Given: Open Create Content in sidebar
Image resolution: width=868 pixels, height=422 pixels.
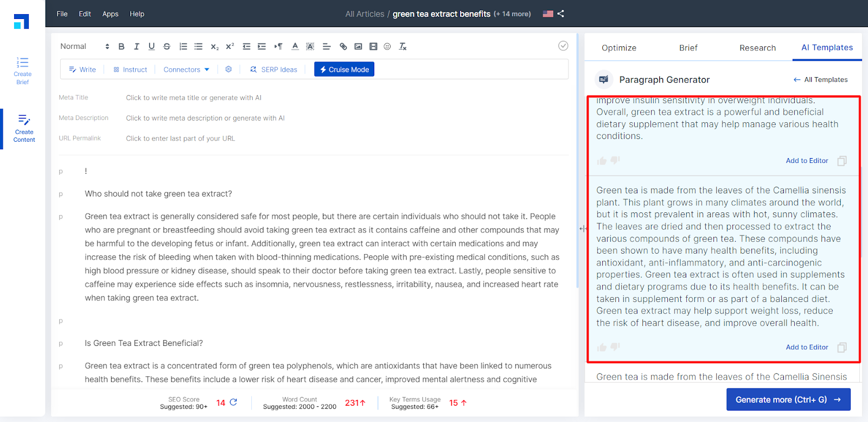Looking at the screenshot, I should (x=24, y=129).
